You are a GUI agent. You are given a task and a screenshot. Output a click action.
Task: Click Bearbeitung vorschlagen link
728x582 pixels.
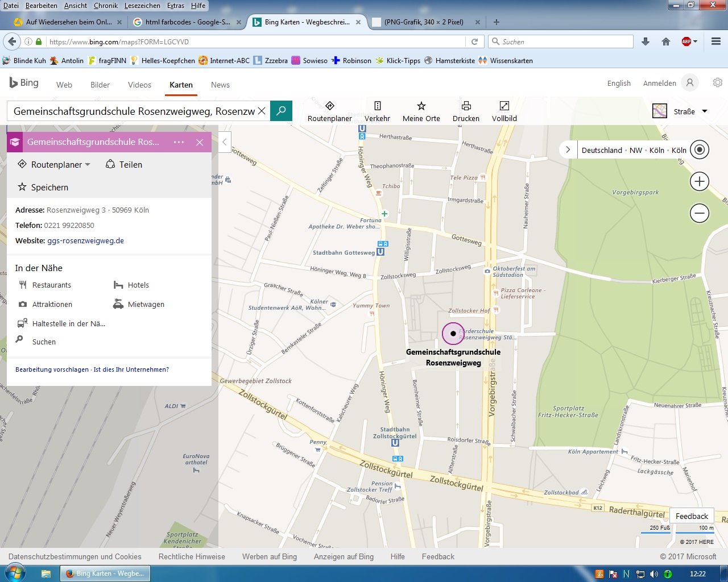click(x=52, y=369)
